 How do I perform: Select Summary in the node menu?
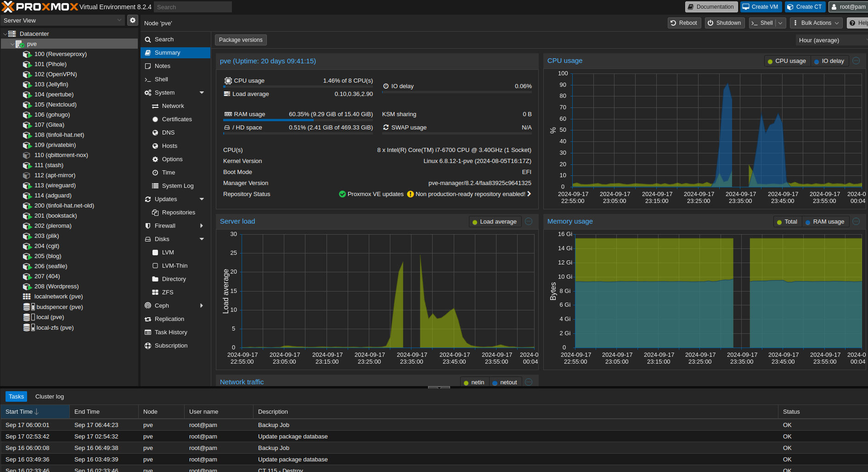pyautogui.click(x=175, y=53)
